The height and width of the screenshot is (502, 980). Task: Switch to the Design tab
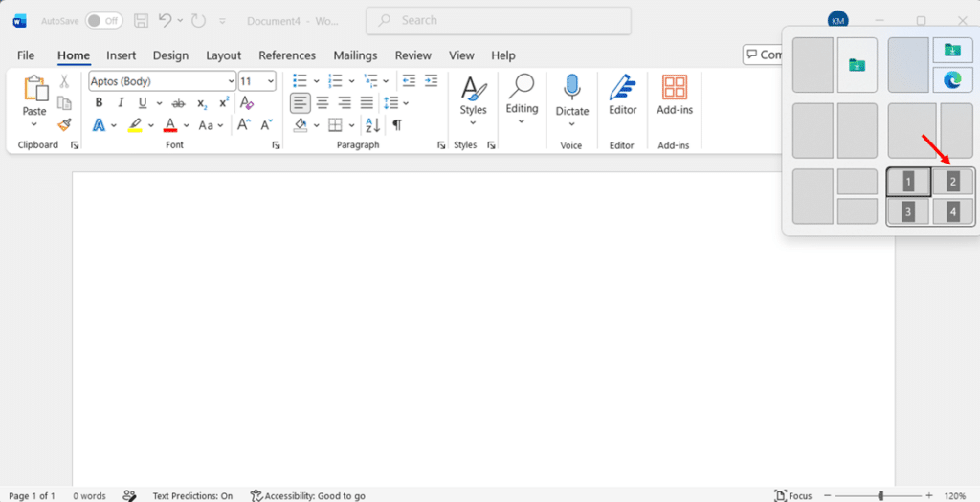[170, 55]
